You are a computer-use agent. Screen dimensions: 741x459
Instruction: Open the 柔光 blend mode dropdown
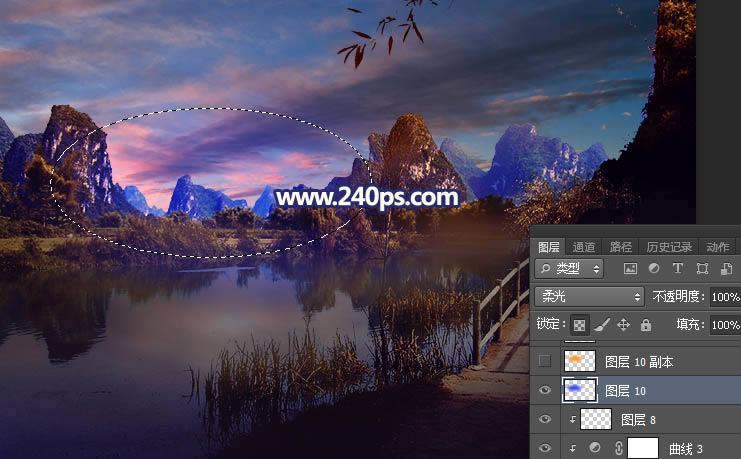[x=589, y=297]
